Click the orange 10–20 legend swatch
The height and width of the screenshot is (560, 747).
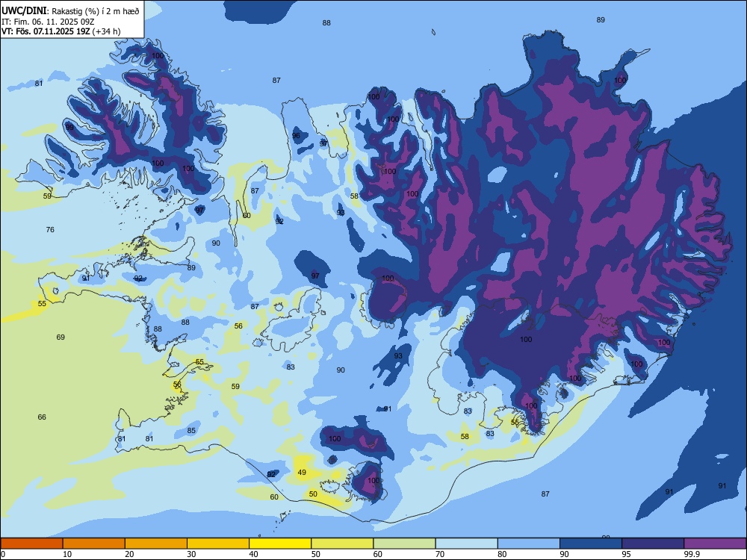tap(94, 544)
